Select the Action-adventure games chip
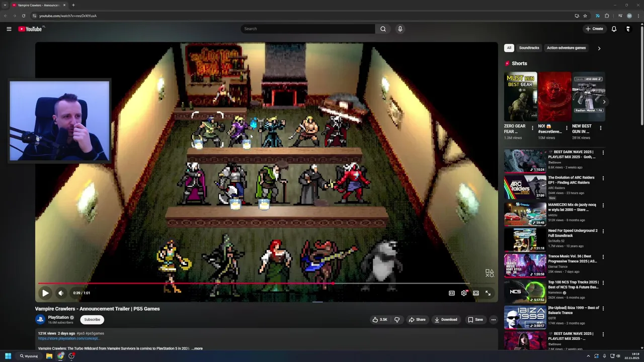 [x=566, y=48]
